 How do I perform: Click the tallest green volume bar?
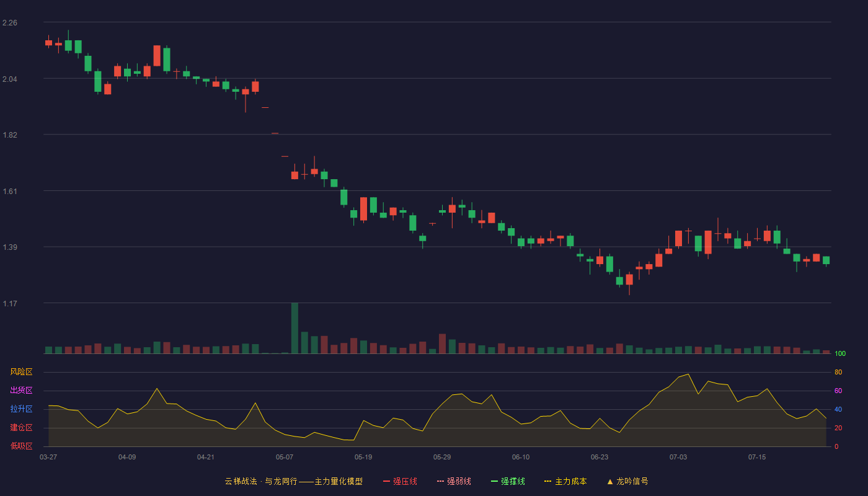pyautogui.click(x=294, y=328)
